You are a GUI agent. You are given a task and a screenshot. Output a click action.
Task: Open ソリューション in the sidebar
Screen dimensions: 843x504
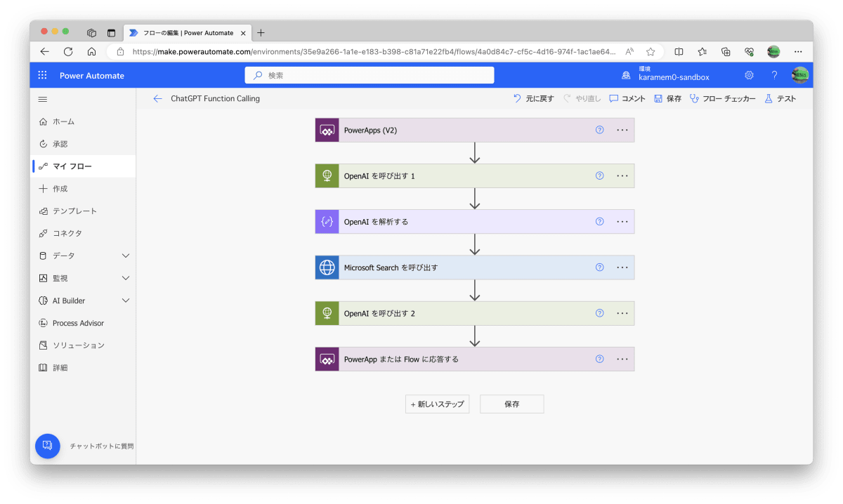[83, 345]
